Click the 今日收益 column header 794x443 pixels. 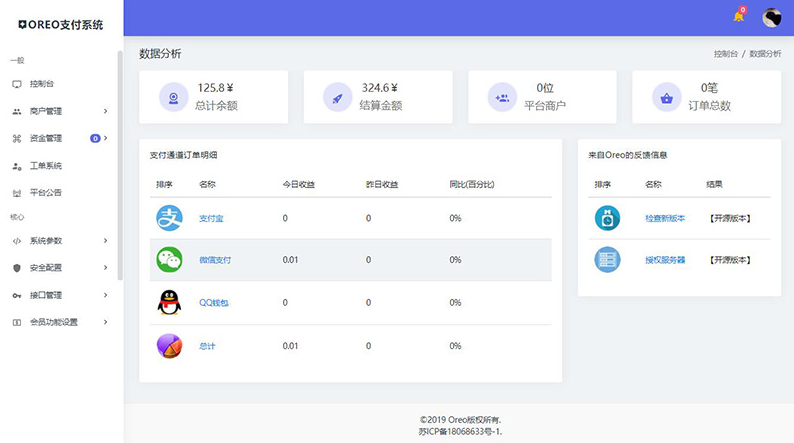tap(299, 185)
